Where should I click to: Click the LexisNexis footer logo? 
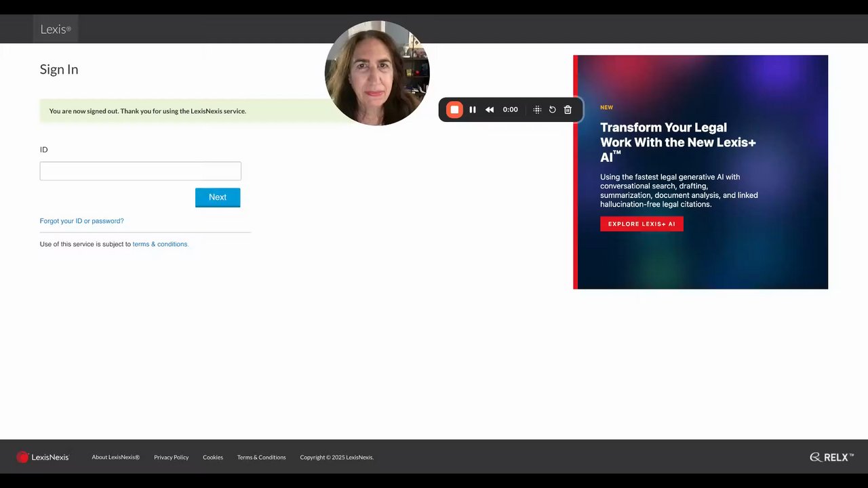tap(43, 457)
